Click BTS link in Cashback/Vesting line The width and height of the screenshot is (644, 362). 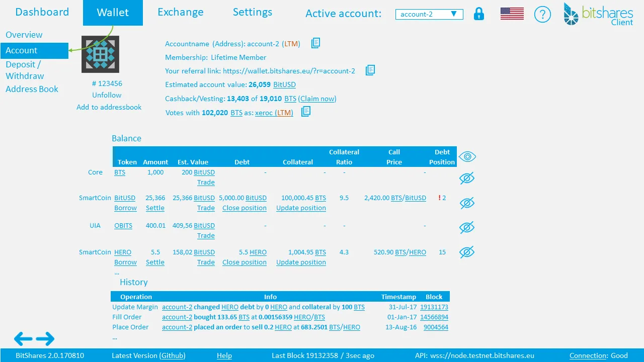290,99
